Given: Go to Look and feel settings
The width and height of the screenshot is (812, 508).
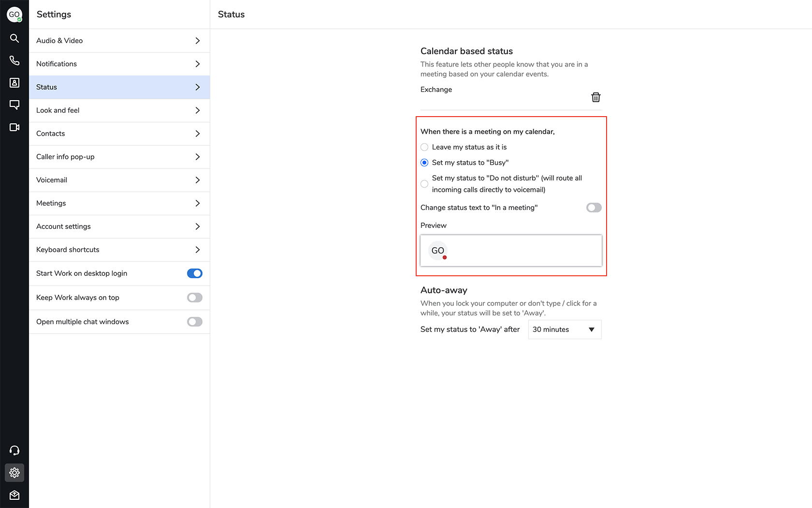Looking at the screenshot, I should [x=118, y=110].
